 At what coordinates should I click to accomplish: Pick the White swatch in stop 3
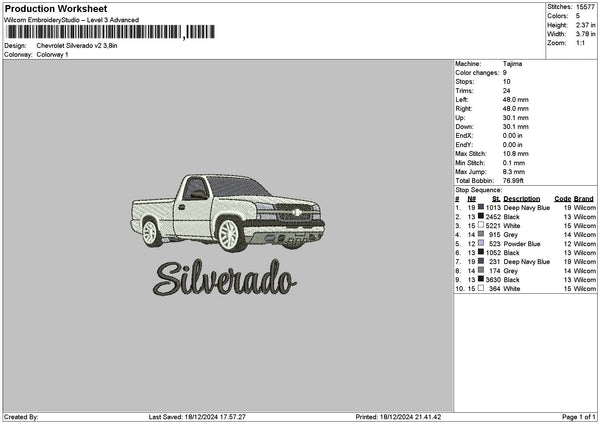coord(480,225)
